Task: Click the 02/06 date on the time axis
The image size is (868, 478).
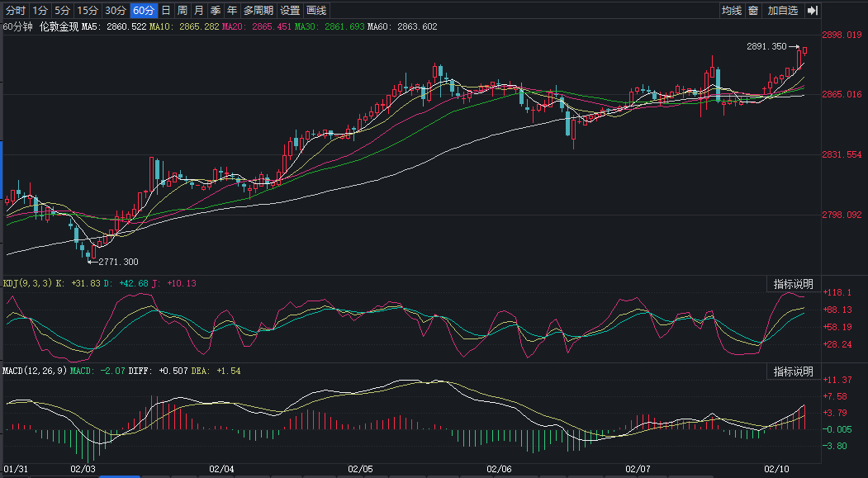Action: click(x=499, y=469)
